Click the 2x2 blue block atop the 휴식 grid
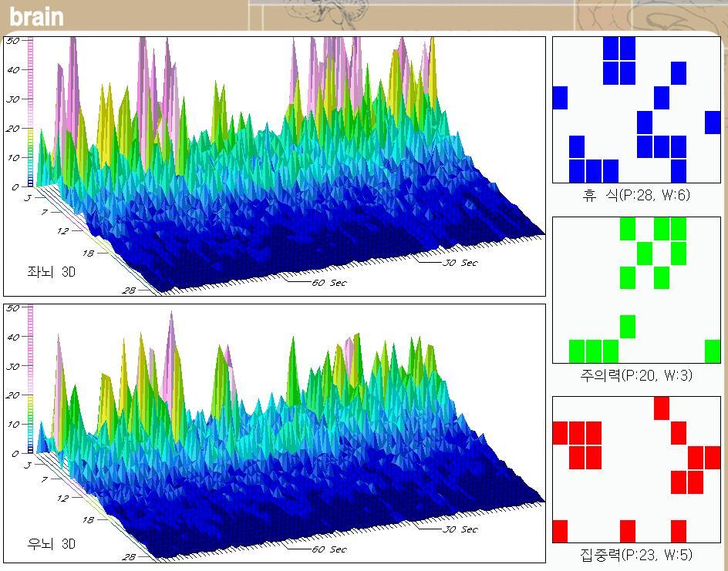 pyautogui.click(x=619, y=61)
